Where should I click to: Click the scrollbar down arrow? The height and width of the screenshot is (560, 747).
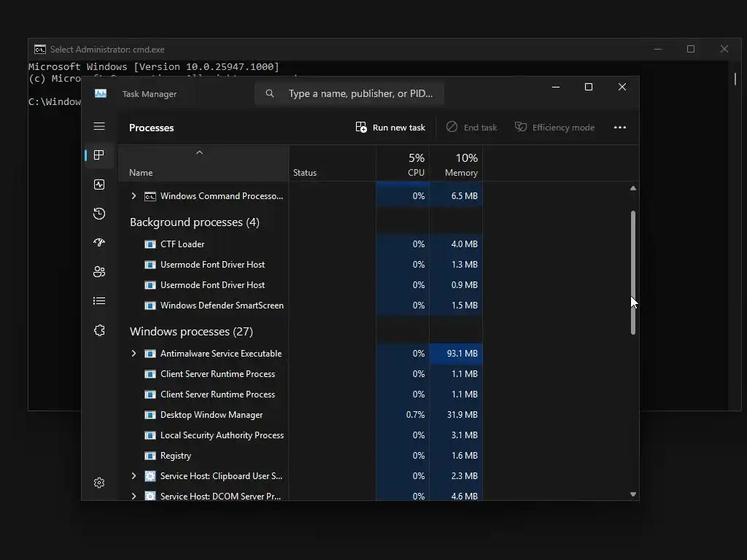[633, 494]
